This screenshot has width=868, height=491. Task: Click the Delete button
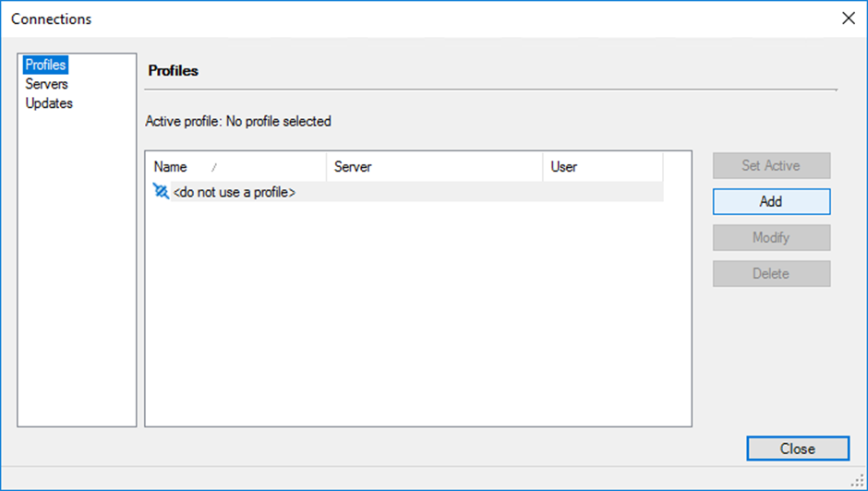771,273
